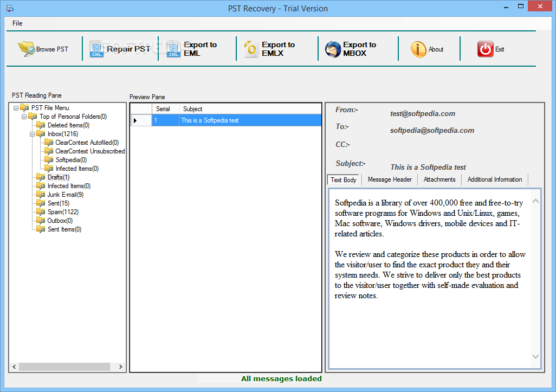The image size is (556, 392).
Task: Select the 'Infected Items(0)' folder inside Inbox
Action: pos(77,169)
